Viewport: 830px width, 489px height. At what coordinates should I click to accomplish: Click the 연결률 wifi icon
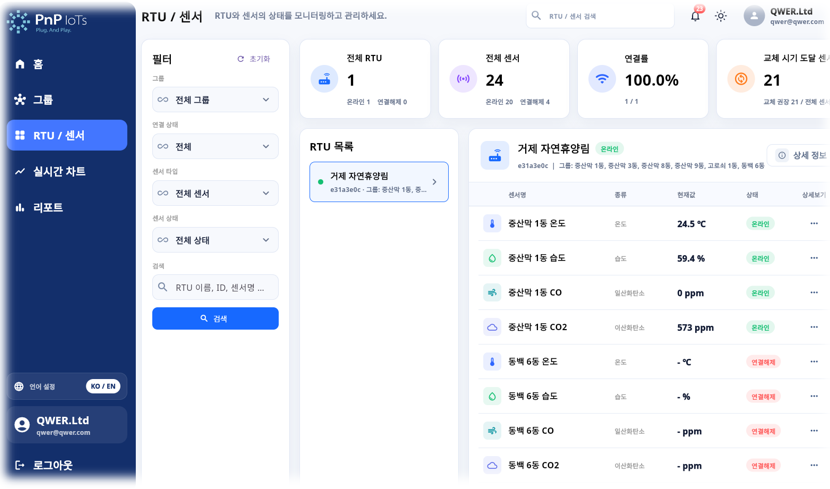602,79
